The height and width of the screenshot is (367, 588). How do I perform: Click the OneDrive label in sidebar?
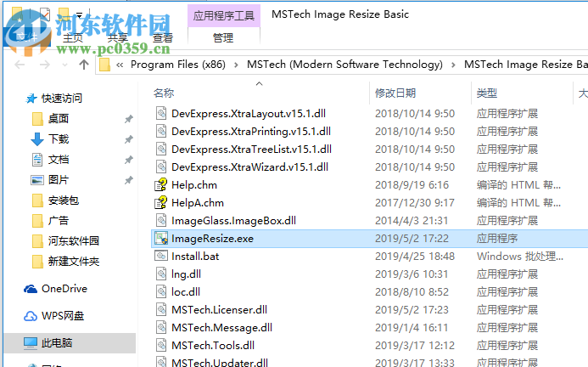[64, 289]
